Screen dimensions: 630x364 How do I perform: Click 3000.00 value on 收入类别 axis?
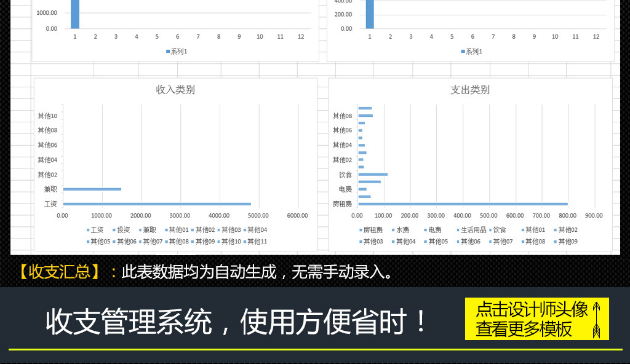click(180, 216)
